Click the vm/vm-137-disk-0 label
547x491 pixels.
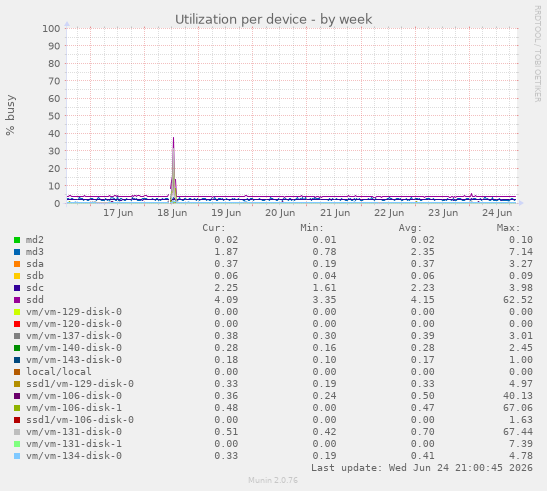tap(74, 336)
